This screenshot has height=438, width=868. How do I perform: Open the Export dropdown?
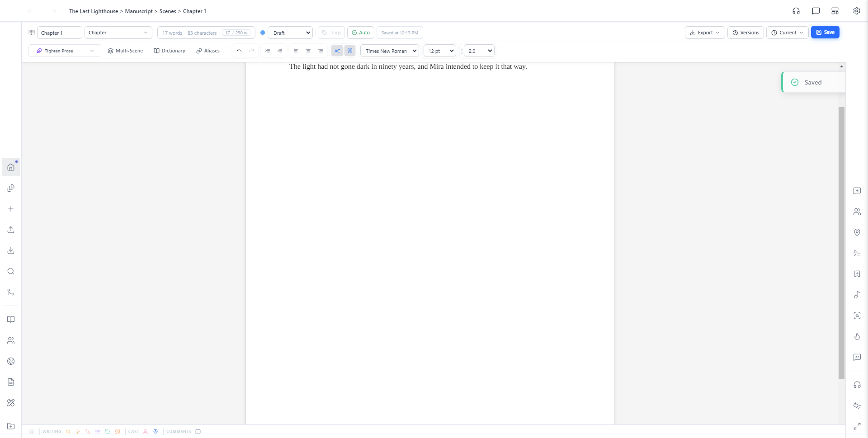click(705, 33)
